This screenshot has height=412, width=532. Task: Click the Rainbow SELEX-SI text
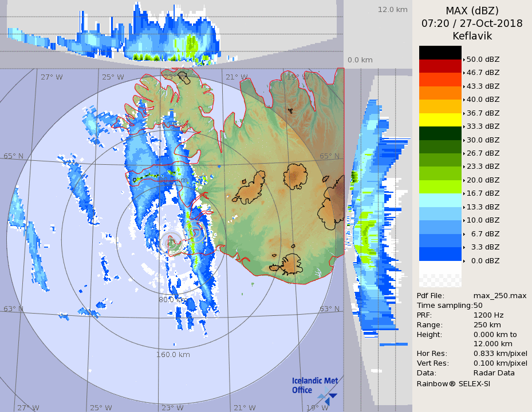(453, 383)
